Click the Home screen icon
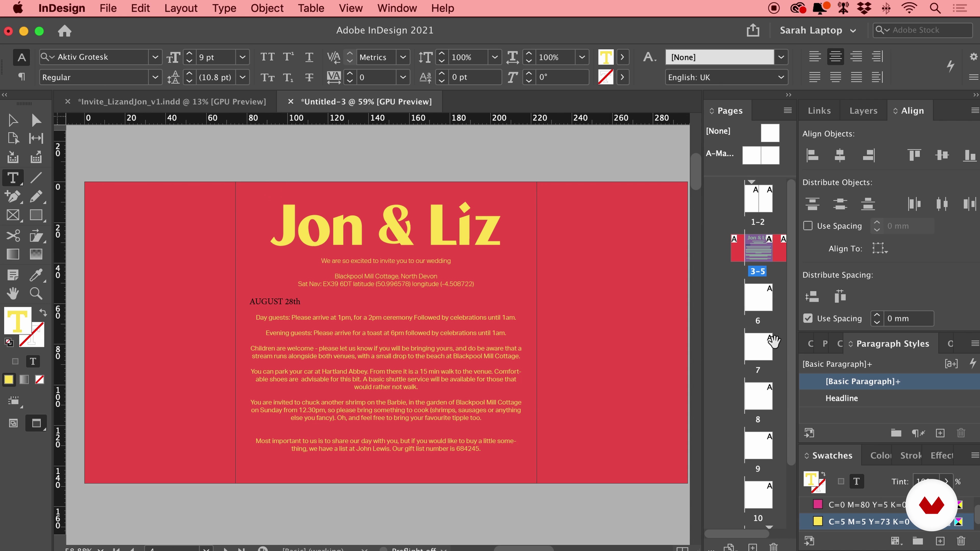The image size is (980, 551). [x=65, y=31]
